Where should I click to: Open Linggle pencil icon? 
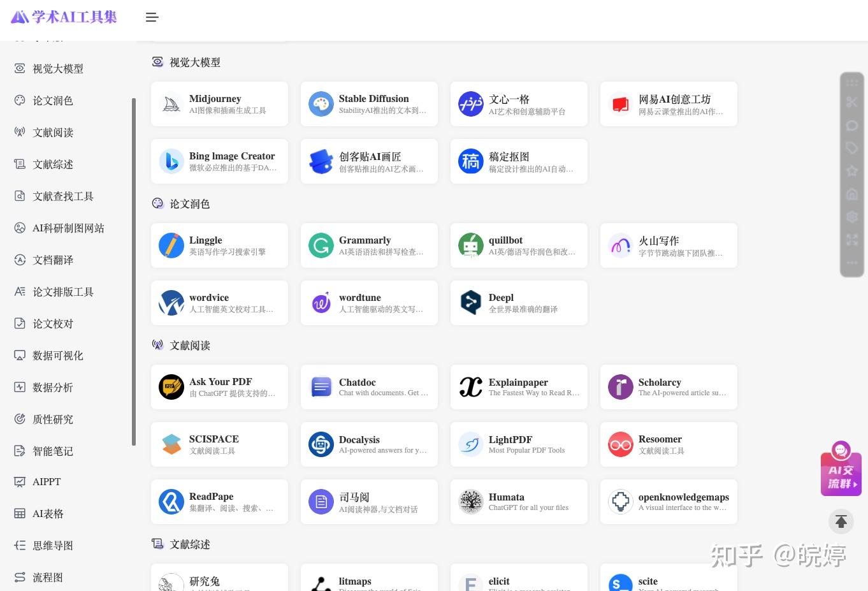171,245
